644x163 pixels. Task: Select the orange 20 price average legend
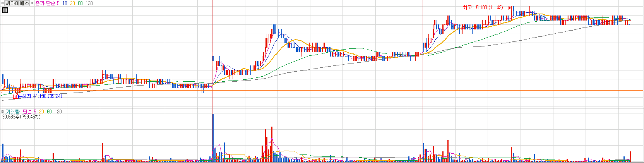pos(72,3)
